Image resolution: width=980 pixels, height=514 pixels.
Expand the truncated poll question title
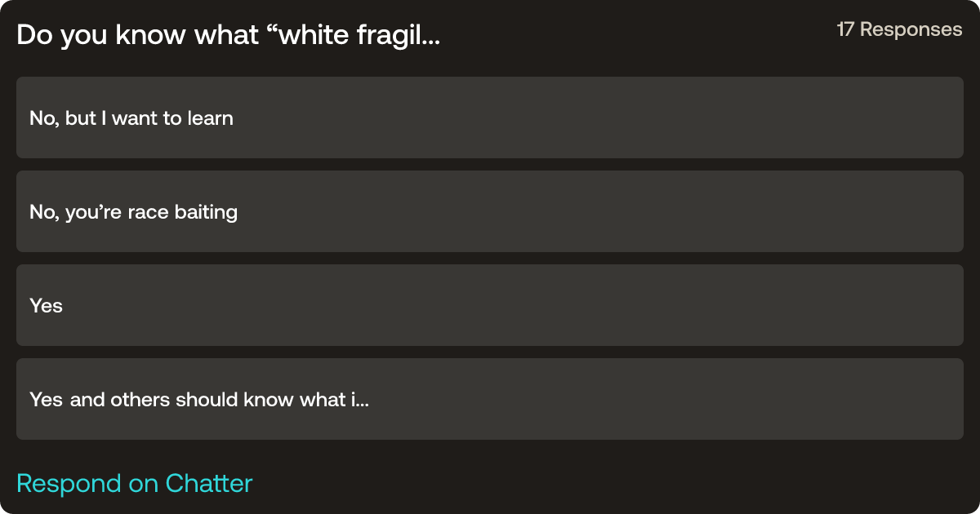[x=229, y=35]
